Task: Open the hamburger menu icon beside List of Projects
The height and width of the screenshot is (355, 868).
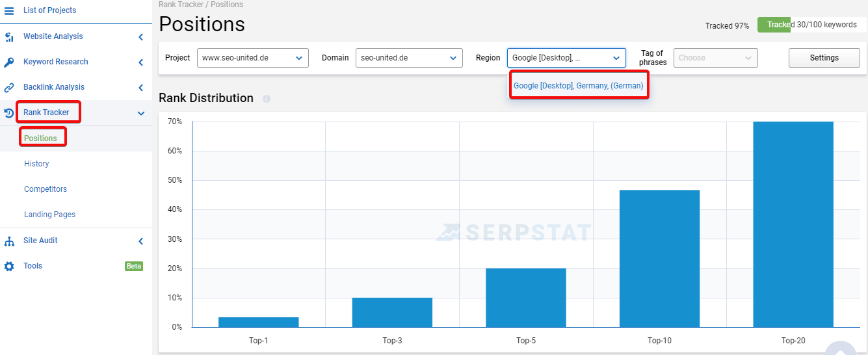Action: (x=9, y=11)
